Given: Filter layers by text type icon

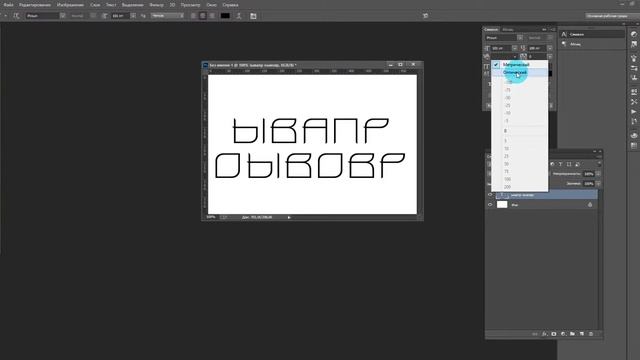Looking at the screenshot, I should coord(560,164).
